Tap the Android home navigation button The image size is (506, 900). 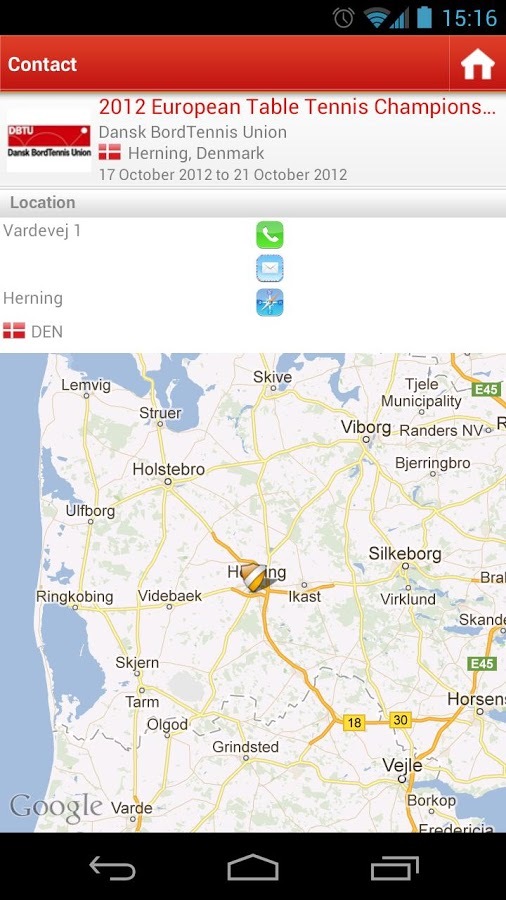click(253, 867)
